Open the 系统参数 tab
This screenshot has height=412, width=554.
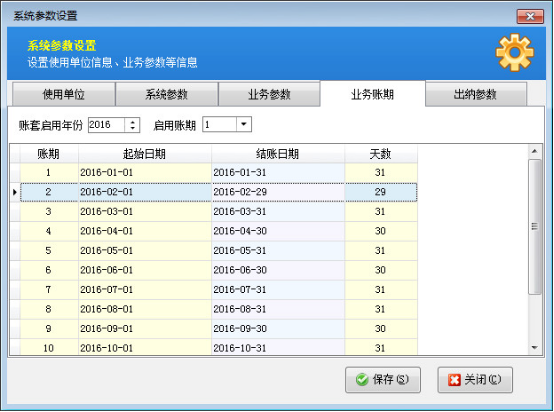coord(166,94)
